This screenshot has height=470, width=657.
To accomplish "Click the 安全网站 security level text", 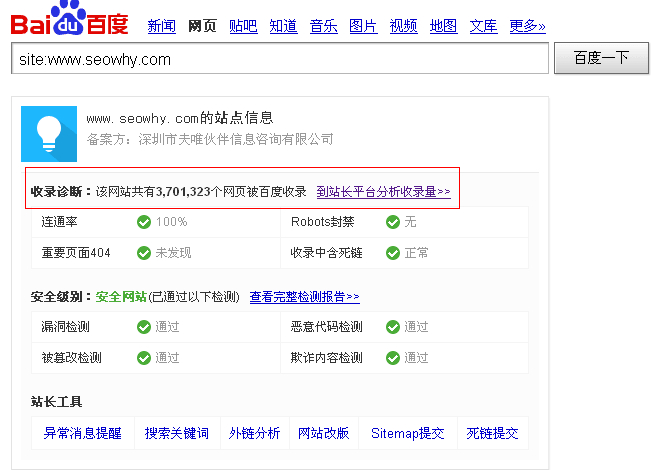I will pyautogui.click(x=121, y=297).
